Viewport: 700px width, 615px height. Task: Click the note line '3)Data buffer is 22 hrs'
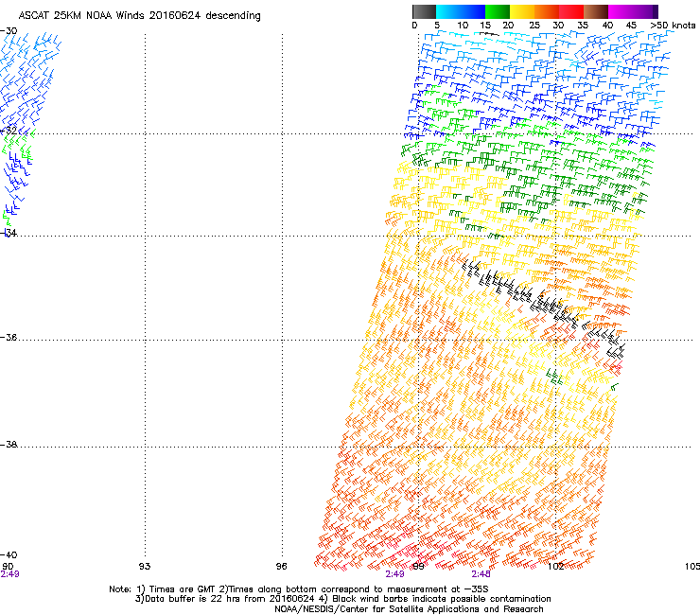[342, 599]
